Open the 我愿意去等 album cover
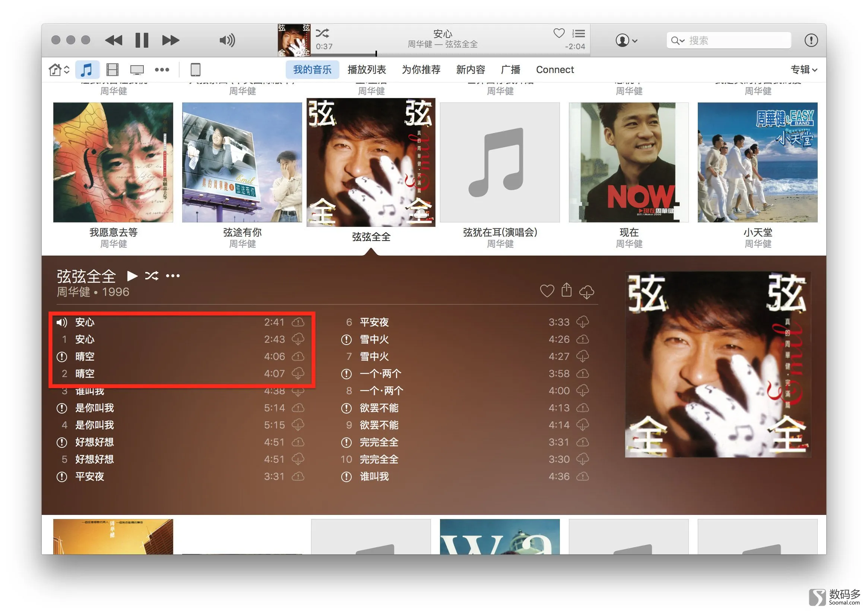The height and width of the screenshot is (614, 868). [x=113, y=162]
